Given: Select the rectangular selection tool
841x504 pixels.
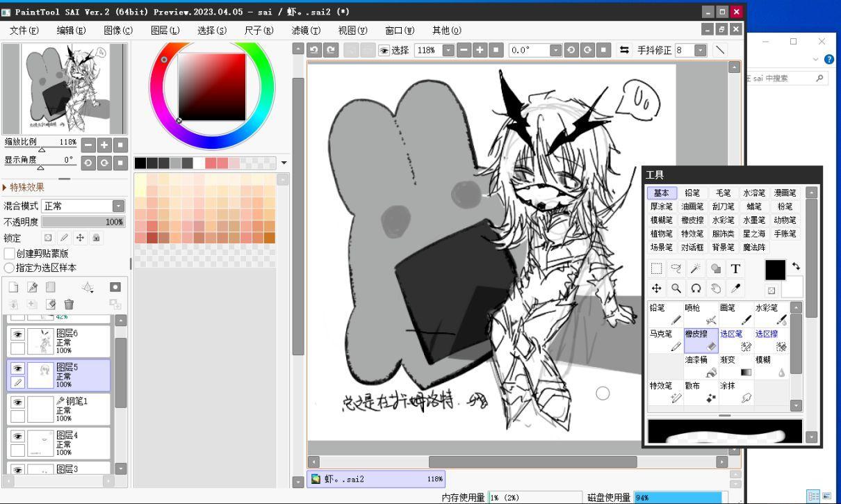Looking at the screenshot, I should coord(657,269).
